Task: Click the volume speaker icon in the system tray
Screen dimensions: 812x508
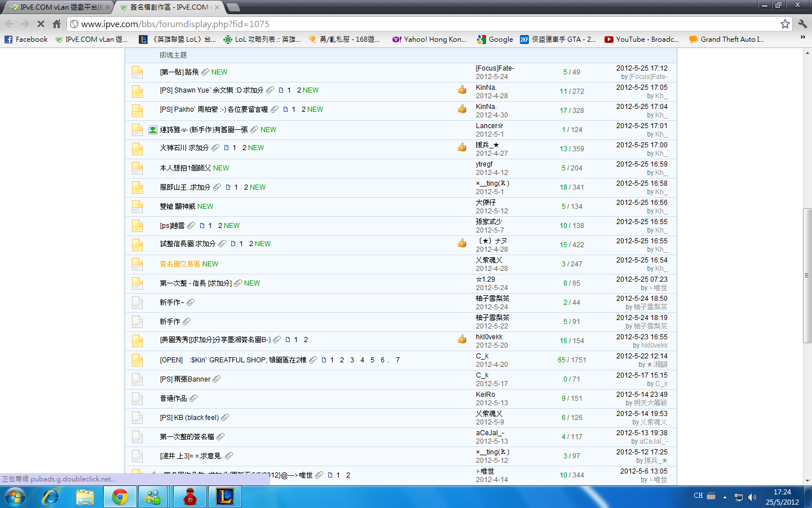Action: click(752, 497)
